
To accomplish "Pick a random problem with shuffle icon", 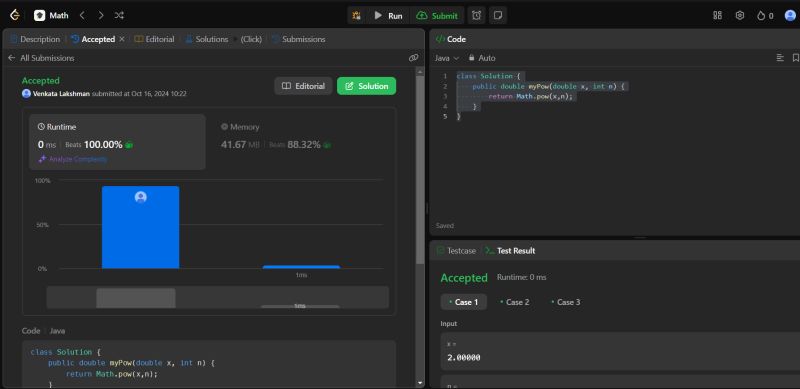I will click(x=119, y=15).
